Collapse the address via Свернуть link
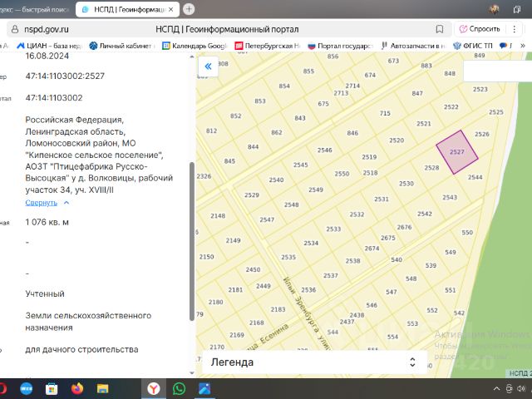 [41, 203]
